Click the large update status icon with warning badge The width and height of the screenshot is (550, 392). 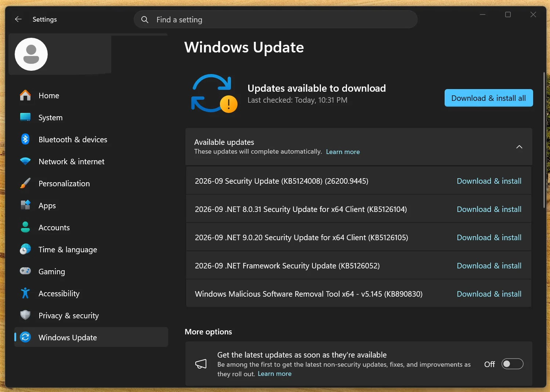[214, 94]
